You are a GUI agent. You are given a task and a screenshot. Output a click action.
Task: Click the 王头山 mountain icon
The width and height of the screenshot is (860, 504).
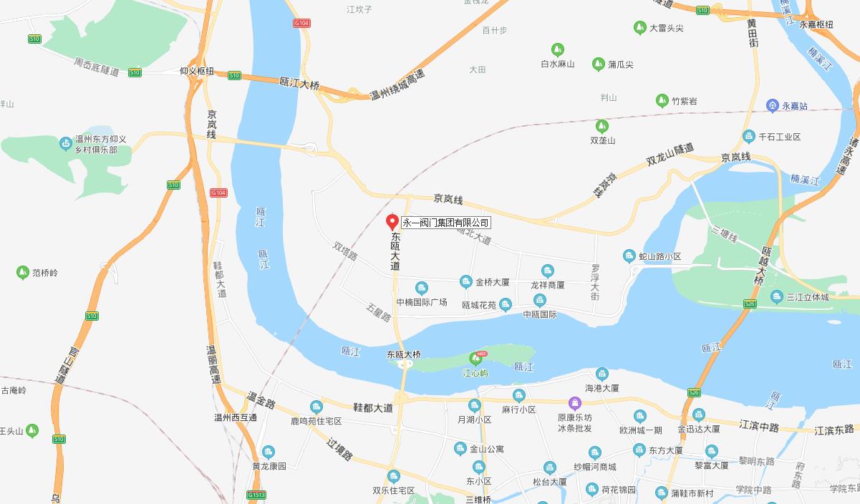(32, 431)
